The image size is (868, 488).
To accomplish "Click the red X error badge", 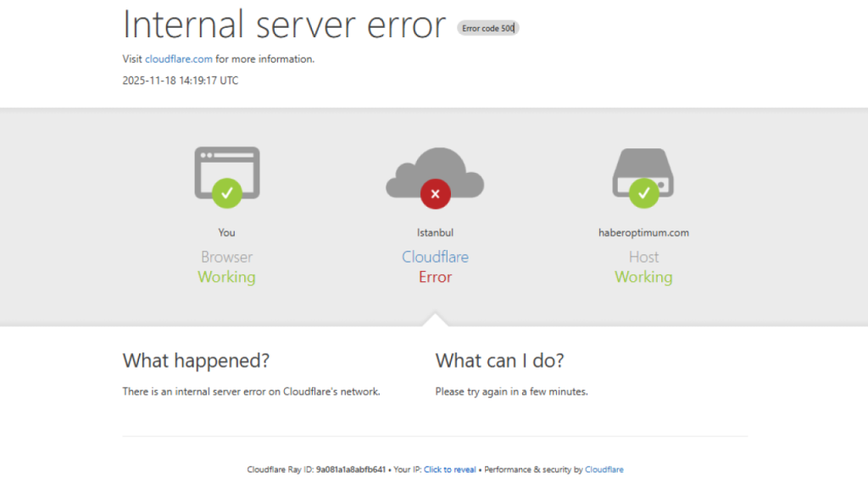I will [x=435, y=194].
